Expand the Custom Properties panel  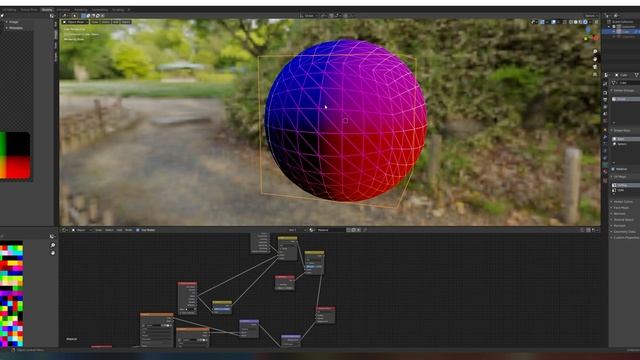[x=626, y=238]
